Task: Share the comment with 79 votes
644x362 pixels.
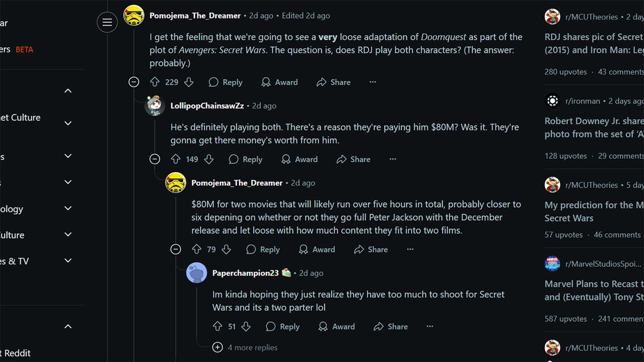Action: pos(371,249)
